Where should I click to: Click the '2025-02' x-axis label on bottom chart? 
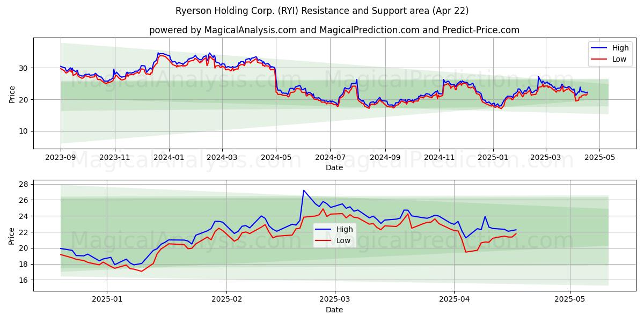click(x=226, y=300)
